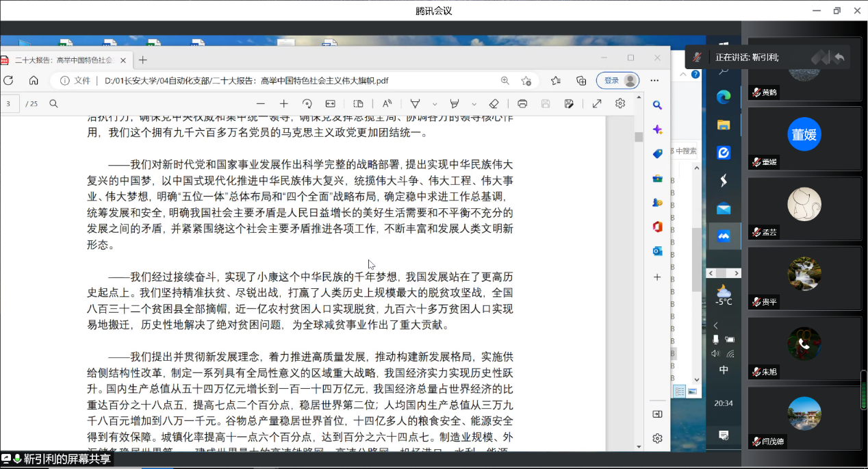Open Edge's three-dot settings menu

pyautogui.click(x=654, y=81)
